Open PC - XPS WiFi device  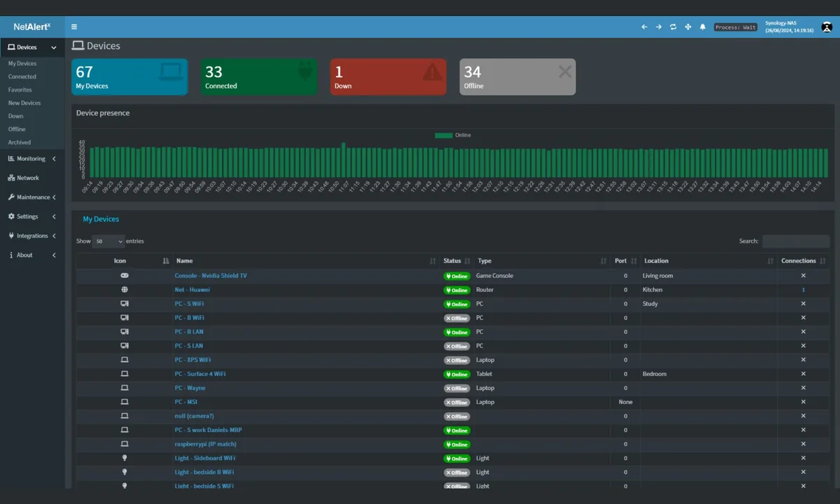[x=192, y=360]
